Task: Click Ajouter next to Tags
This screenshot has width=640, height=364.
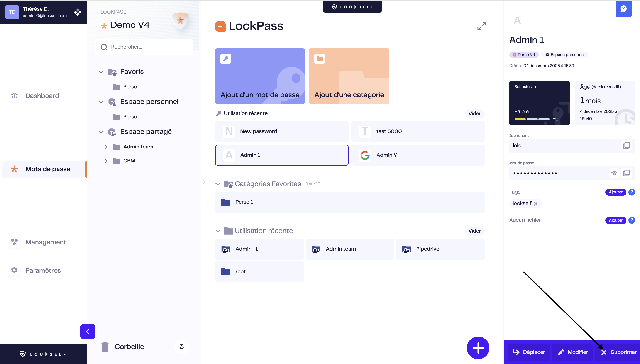Action: (x=615, y=192)
